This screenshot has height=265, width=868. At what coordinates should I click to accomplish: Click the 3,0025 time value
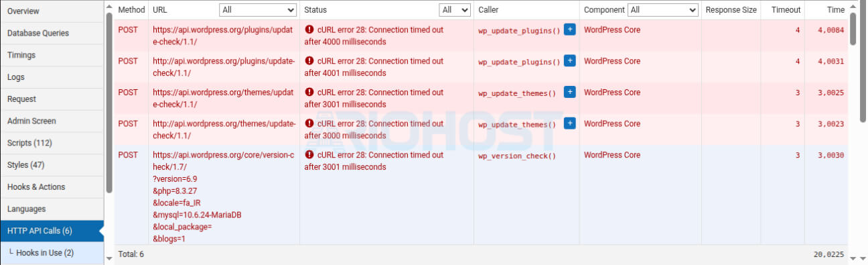click(x=831, y=93)
